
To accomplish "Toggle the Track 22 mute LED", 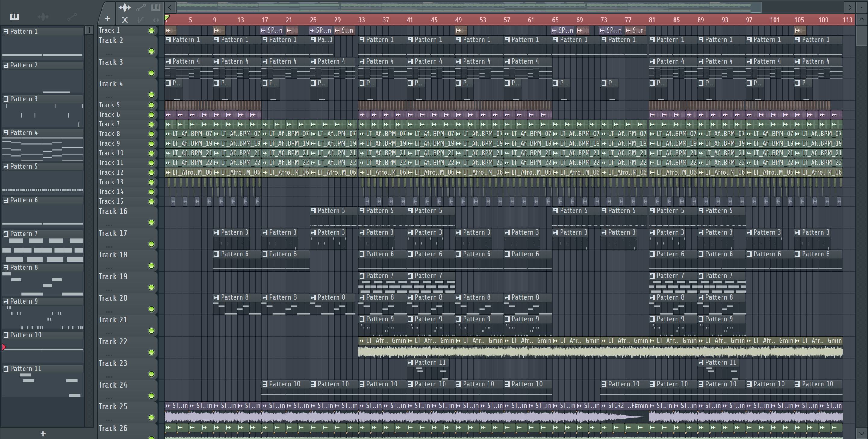I will click(151, 353).
